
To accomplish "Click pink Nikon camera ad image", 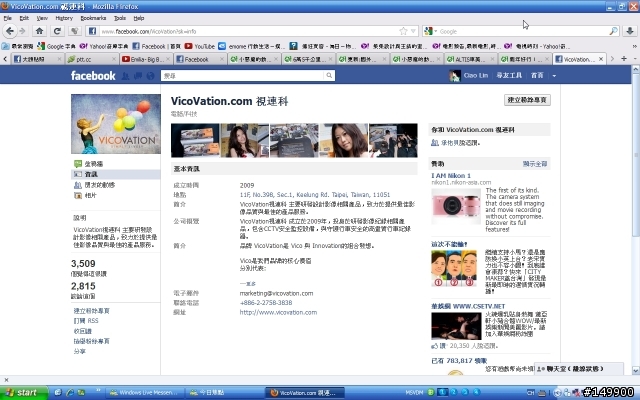I will click(x=456, y=207).
